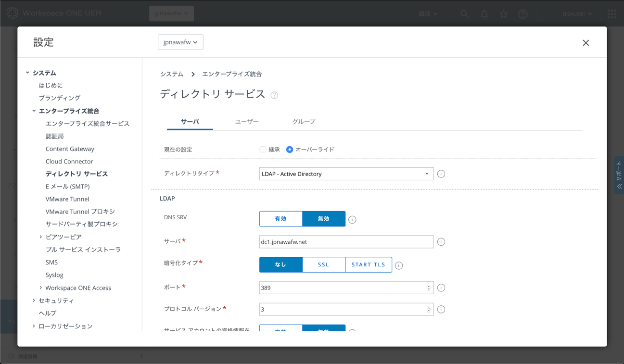624x364 pixels.
Task: Choose なし encryption type
Action: pyautogui.click(x=281, y=264)
